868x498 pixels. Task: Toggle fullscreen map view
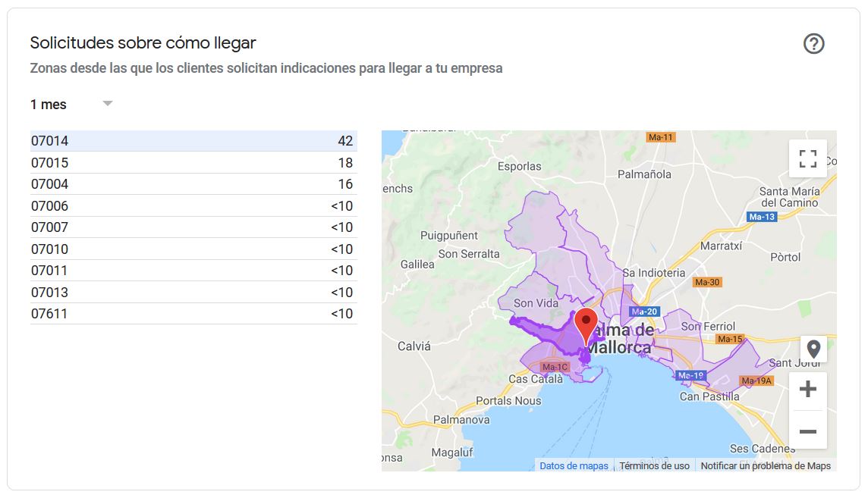(x=807, y=158)
